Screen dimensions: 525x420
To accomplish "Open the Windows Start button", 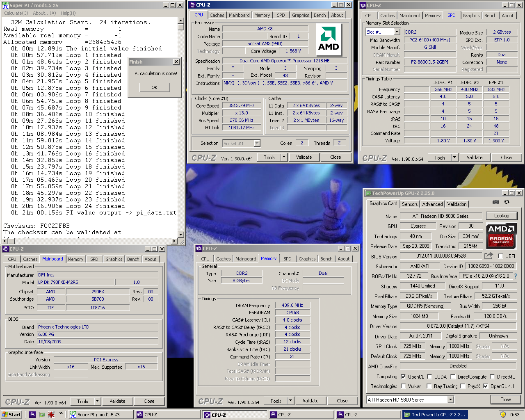I will point(11,415).
